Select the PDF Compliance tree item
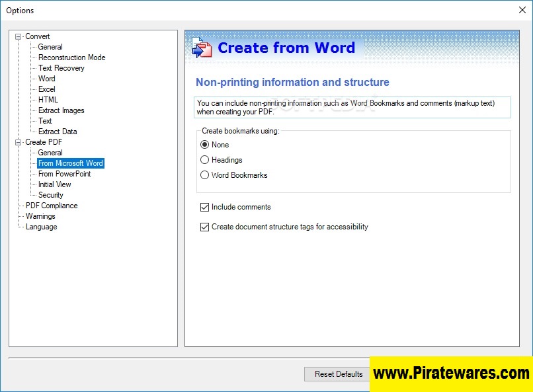The height and width of the screenshot is (392, 533). coord(51,206)
